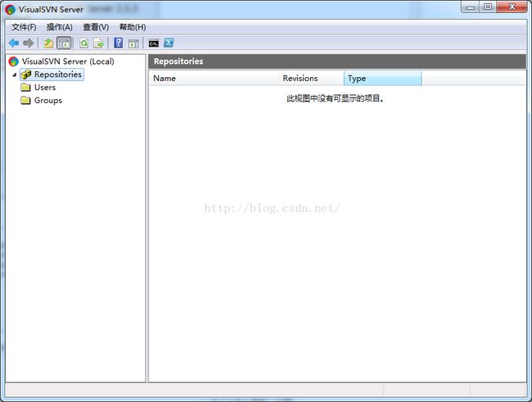Click the 此视图中没有可显示的项目 empty-list message
This screenshot has height=402, width=532.
pos(336,98)
